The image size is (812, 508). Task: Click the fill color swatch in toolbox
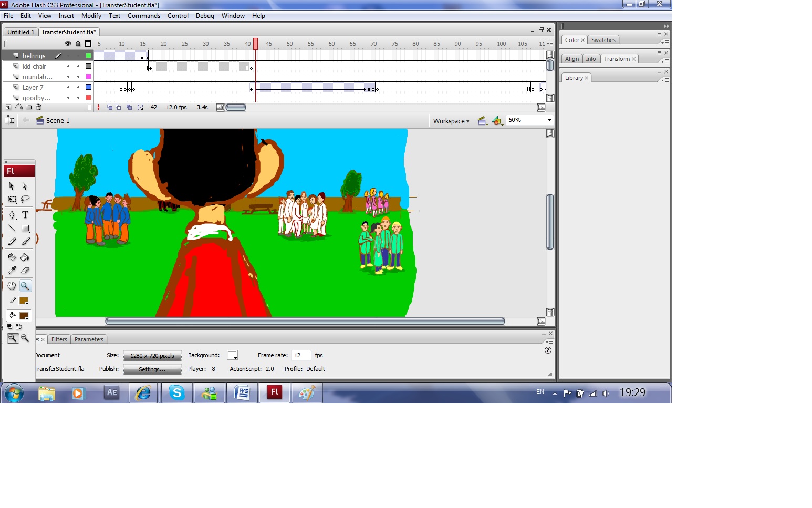click(x=24, y=316)
